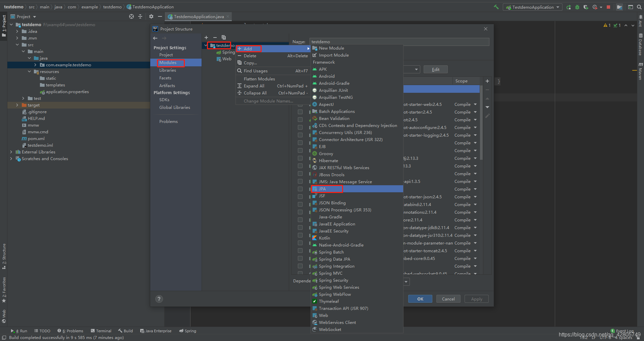Copy the selected module with copy icon

coord(224,38)
